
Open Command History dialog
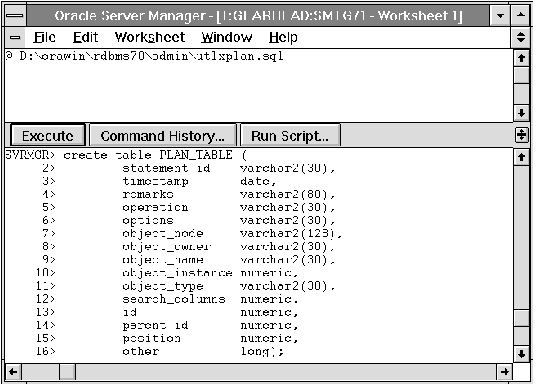(x=163, y=136)
